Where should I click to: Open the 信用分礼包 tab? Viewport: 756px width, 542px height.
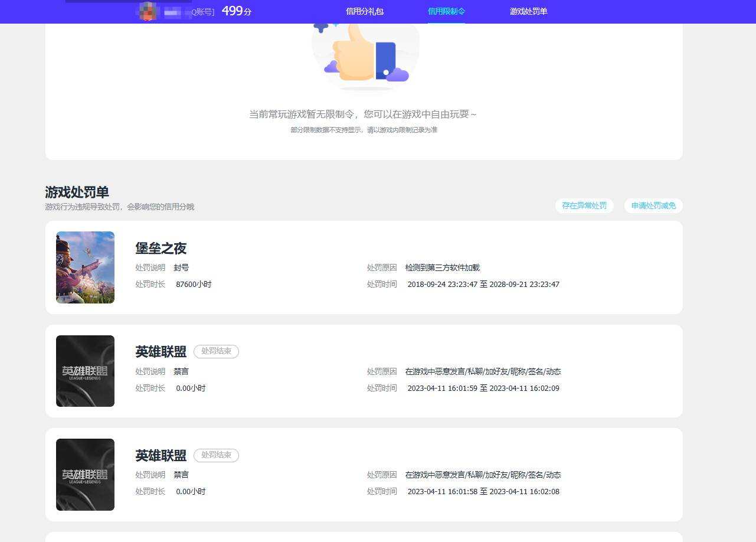pos(365,11)
